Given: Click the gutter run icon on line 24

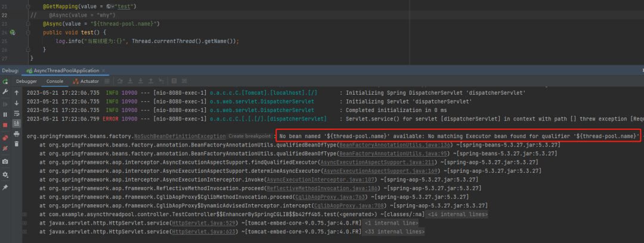Looking at the screenshot, I should [13, 32].
